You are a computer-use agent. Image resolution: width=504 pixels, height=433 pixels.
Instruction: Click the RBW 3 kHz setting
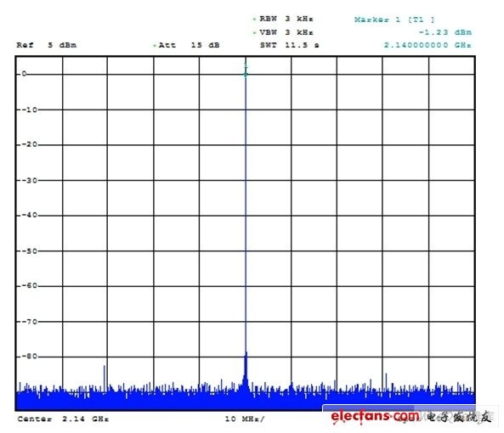tap(286, 19)
